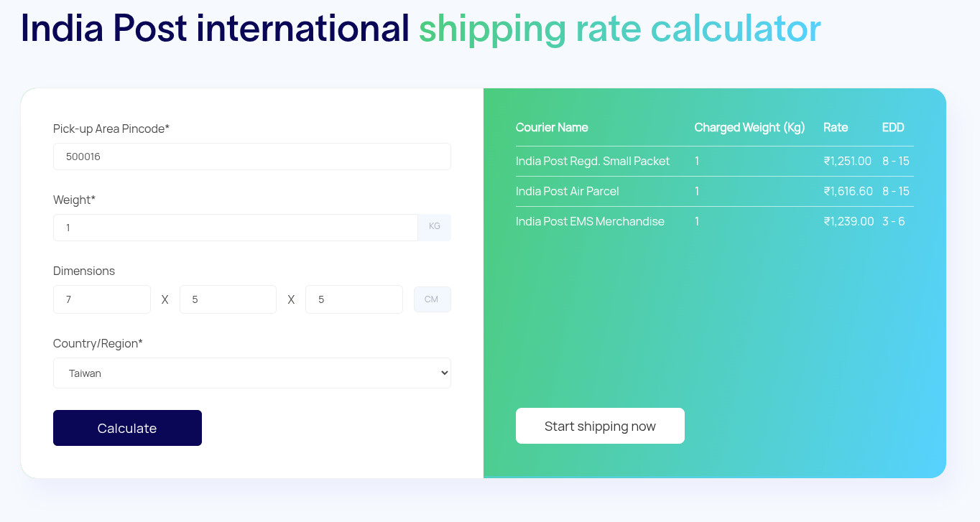Select the first dimension field containing 7
Image resolution: width=980 pixels, height=522 pixels.
point(101,299)
